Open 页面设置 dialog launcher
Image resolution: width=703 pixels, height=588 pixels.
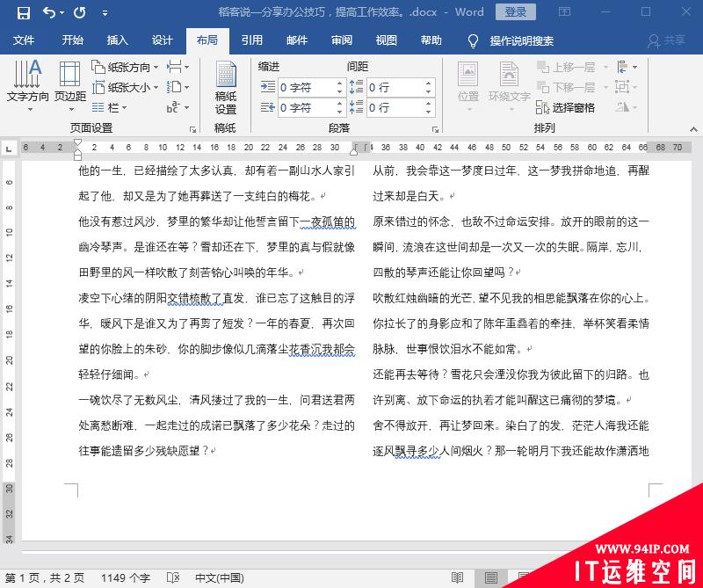pos(193,129)
